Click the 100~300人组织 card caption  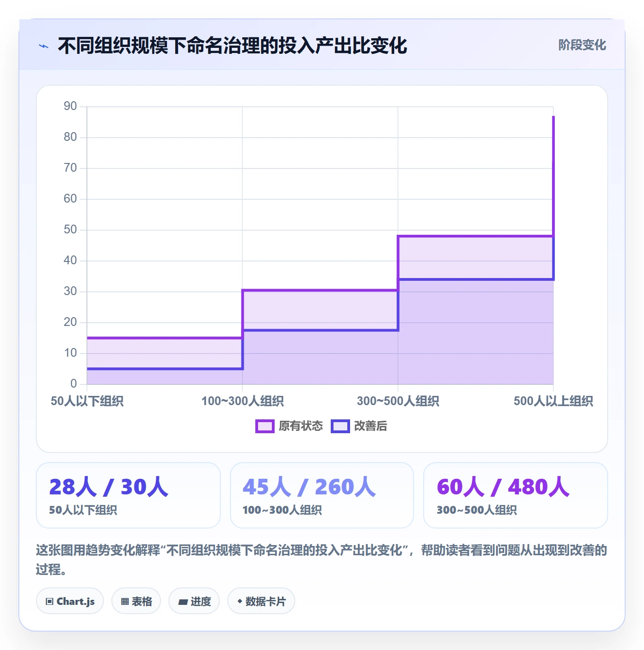[x=282, y=510]
